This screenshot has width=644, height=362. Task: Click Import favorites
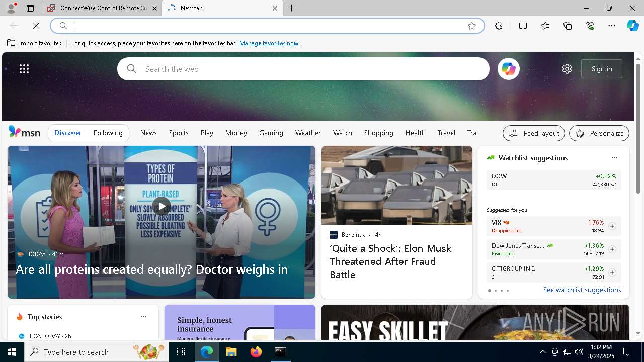coord(34,43)
